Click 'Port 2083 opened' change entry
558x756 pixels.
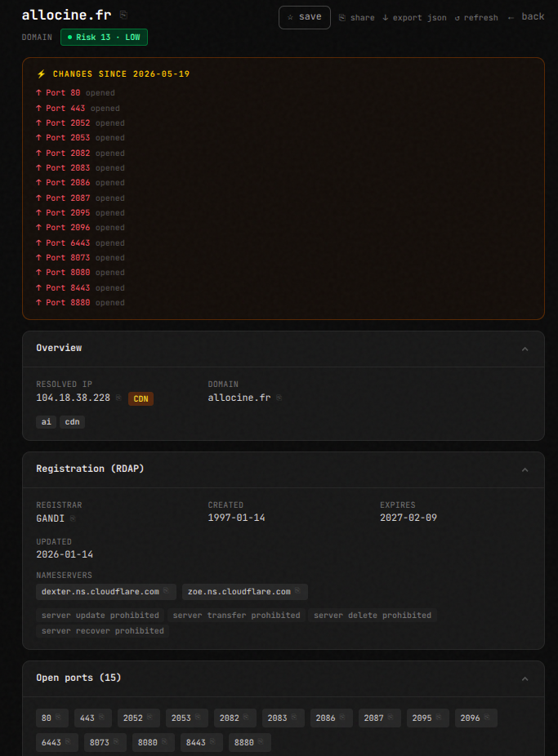point(80,168)
